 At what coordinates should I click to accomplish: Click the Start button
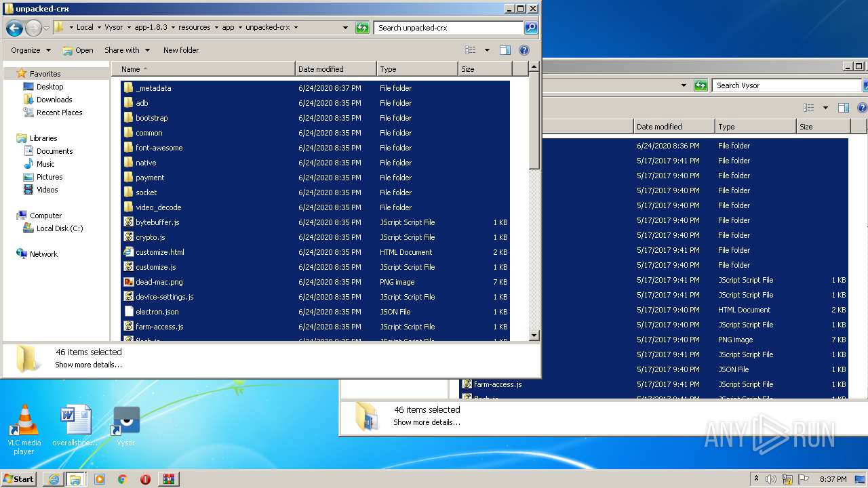point(19,479)
